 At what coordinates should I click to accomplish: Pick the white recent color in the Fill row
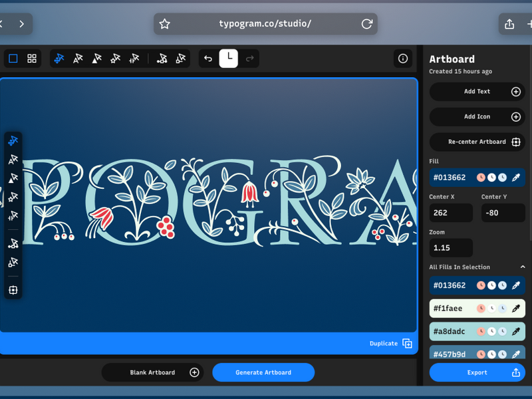click(x=491, y=178)
